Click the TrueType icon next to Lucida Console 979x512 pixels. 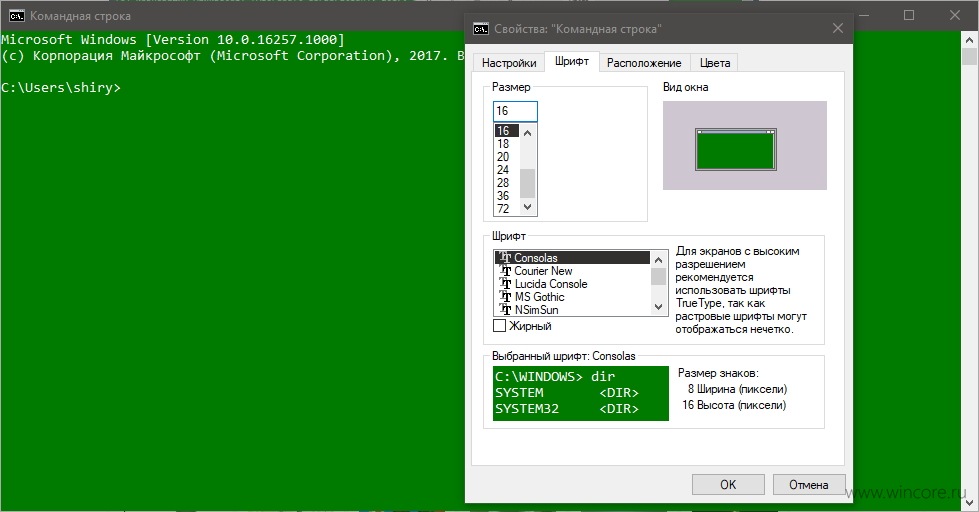[x=505, y=283]
